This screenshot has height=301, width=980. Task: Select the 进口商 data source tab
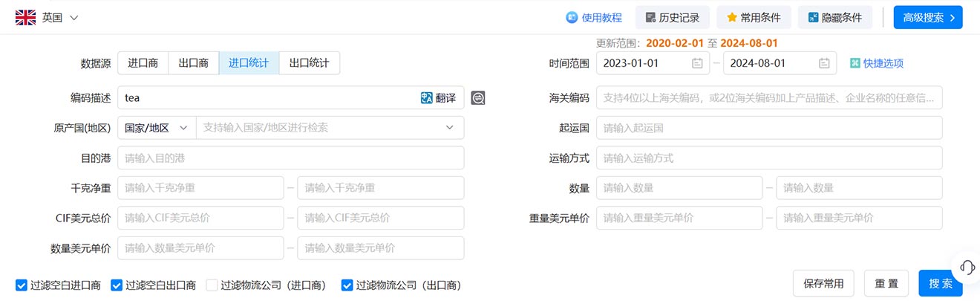tap(143, 63)
